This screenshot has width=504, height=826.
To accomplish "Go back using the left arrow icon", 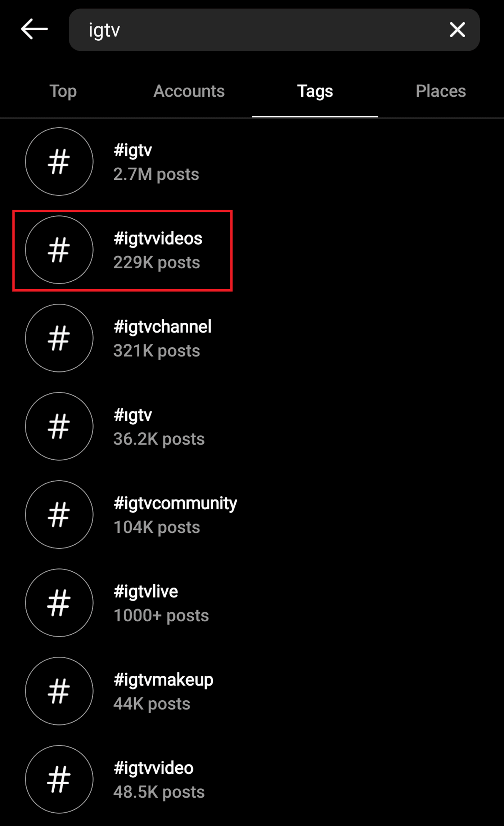I will pos(34,29).
